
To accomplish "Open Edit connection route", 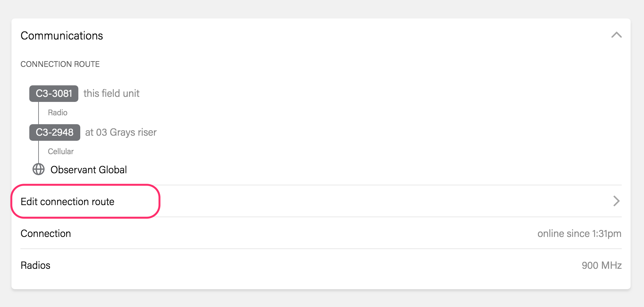I will tap(68, 202).
